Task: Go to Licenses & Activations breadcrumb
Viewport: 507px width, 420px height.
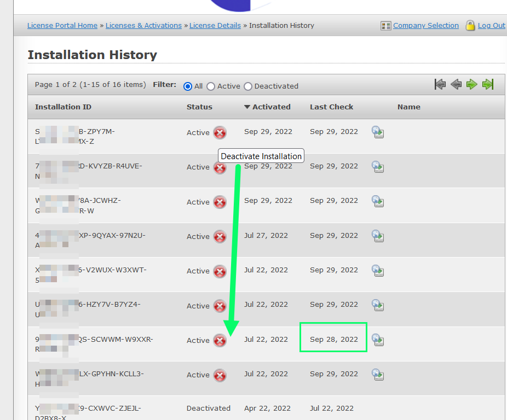Action: [x=143, y=26]
